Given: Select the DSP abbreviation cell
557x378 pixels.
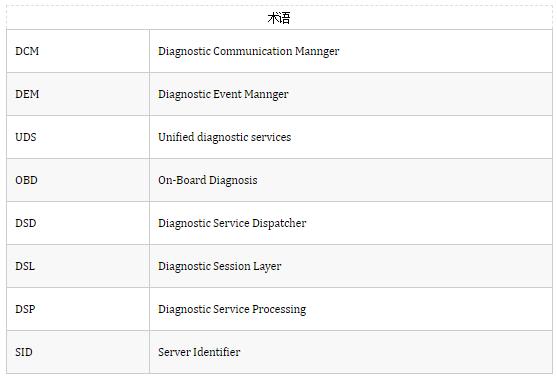Looking at the screenshot, I should pyautogui.click(x=78, y=309).
